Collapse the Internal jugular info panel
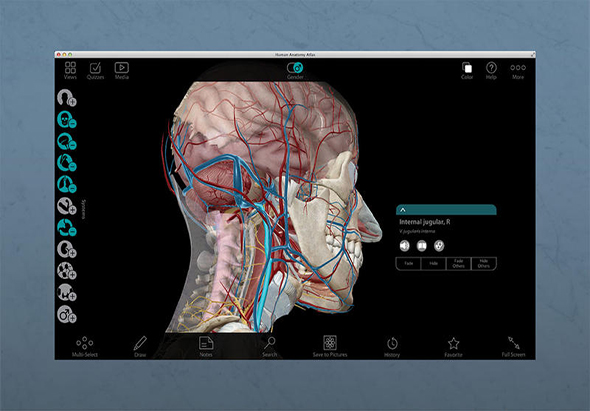The height and width of the screenshot is (411, 590). (403, 210)
